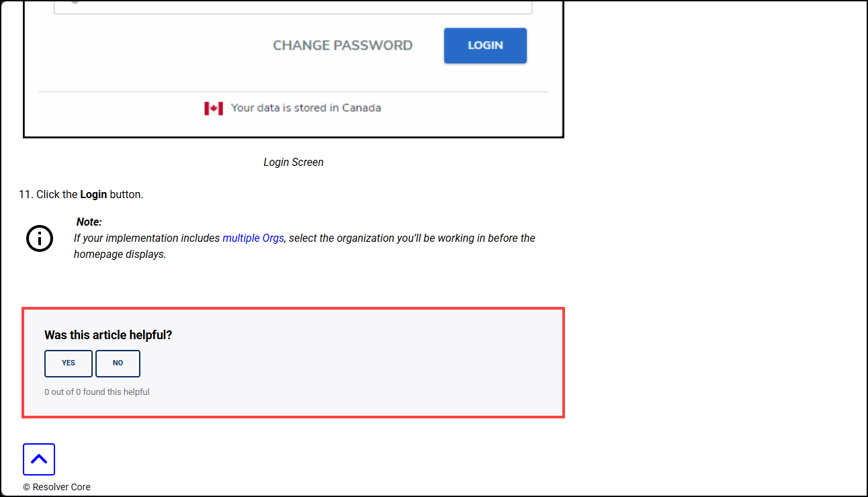
Task: Click the bold italic "Note:" label
Action: [89, 222]
